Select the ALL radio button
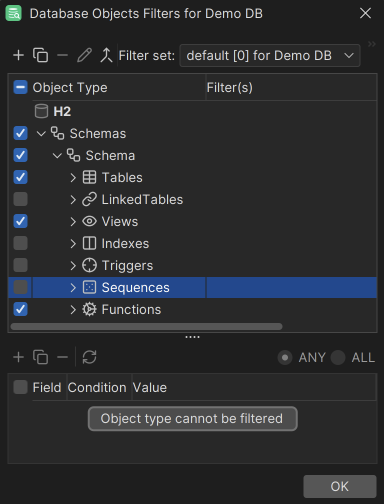Viewport: 384px width, 504px height. [338, 358]
